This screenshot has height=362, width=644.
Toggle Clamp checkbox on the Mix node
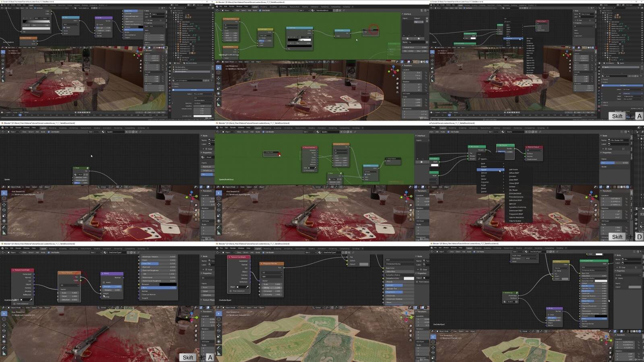(555, 271)
